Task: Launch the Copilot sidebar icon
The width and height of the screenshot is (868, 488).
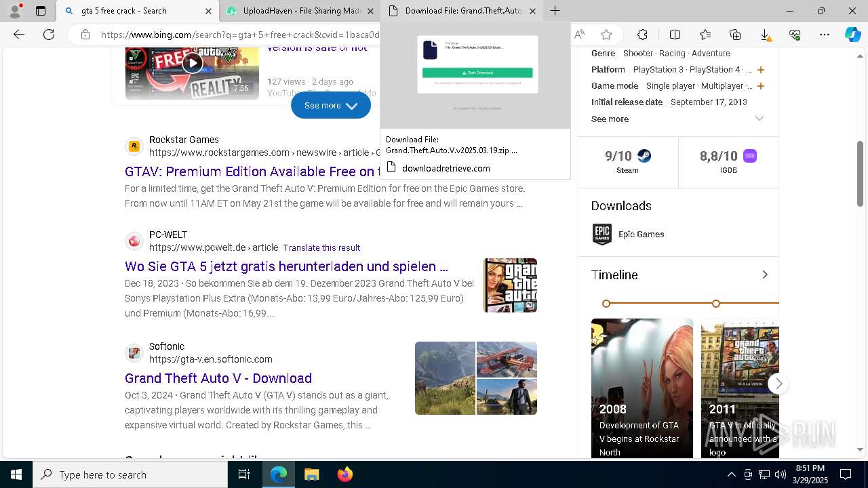Action: click(852, 35)
